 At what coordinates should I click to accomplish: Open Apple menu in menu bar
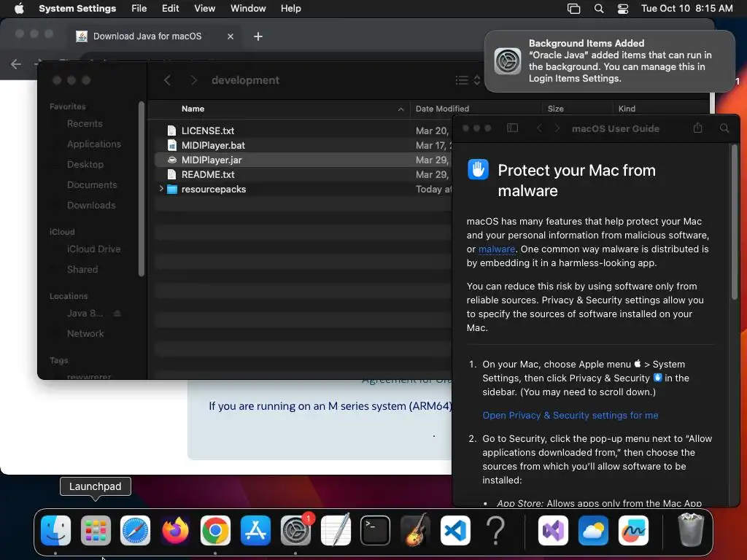click(x=19, y=9)
